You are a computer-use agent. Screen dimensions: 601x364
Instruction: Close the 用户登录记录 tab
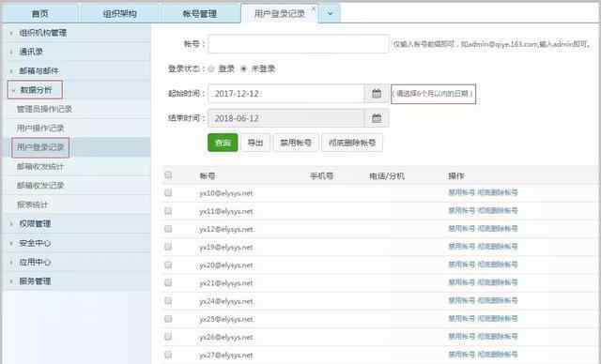point(313,8)
